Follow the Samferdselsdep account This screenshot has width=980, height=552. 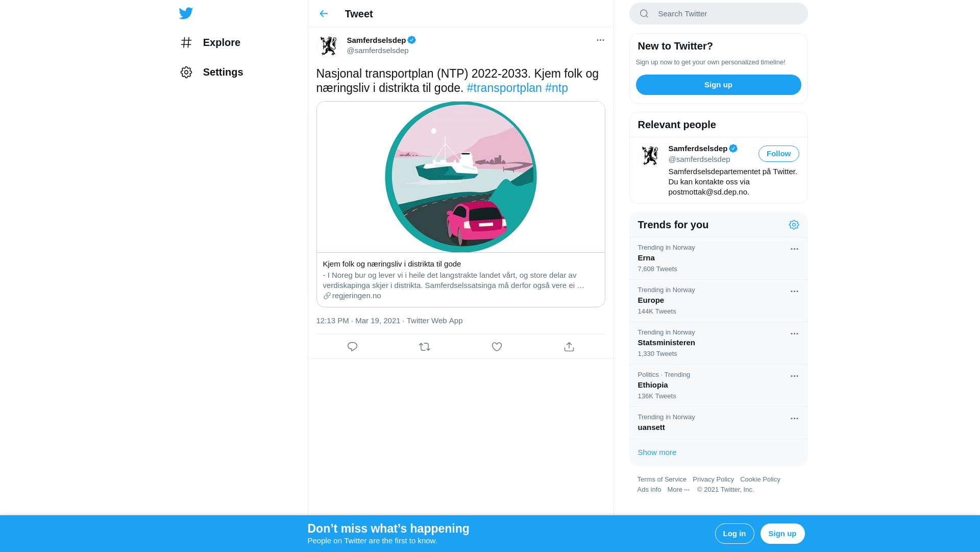(778, 154)
